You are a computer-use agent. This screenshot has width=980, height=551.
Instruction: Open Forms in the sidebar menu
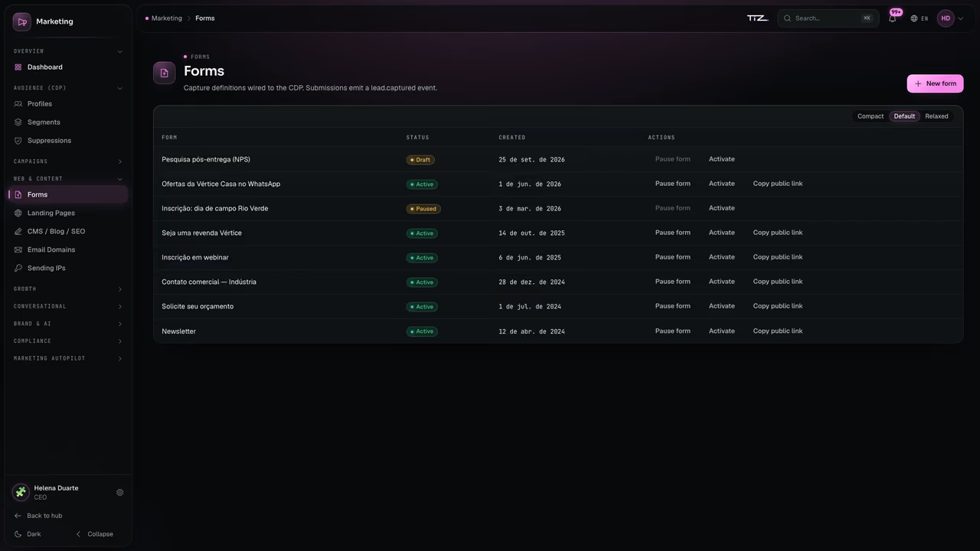pos(68,194)
